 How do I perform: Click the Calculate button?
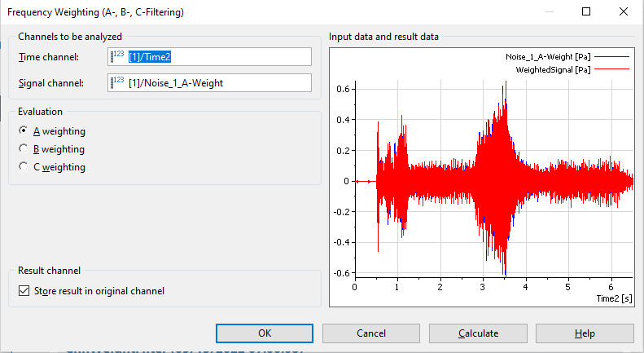coord(478,333)
